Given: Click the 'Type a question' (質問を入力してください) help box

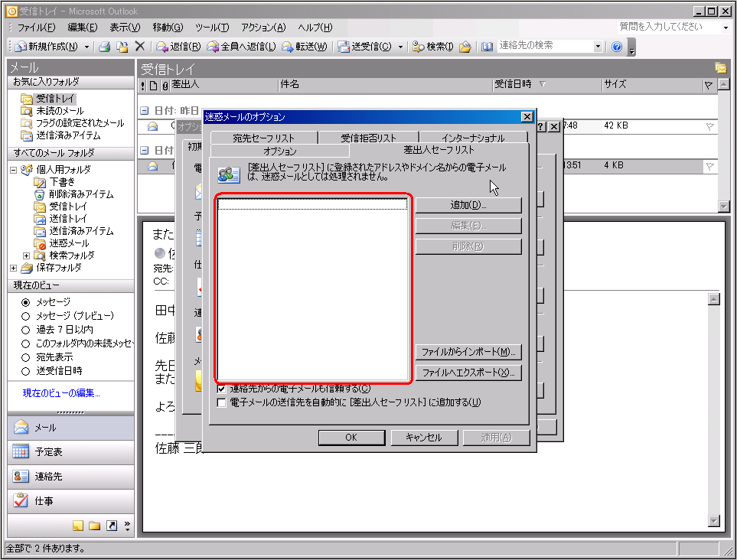Looking at the screenshot, I should [669, 27].
